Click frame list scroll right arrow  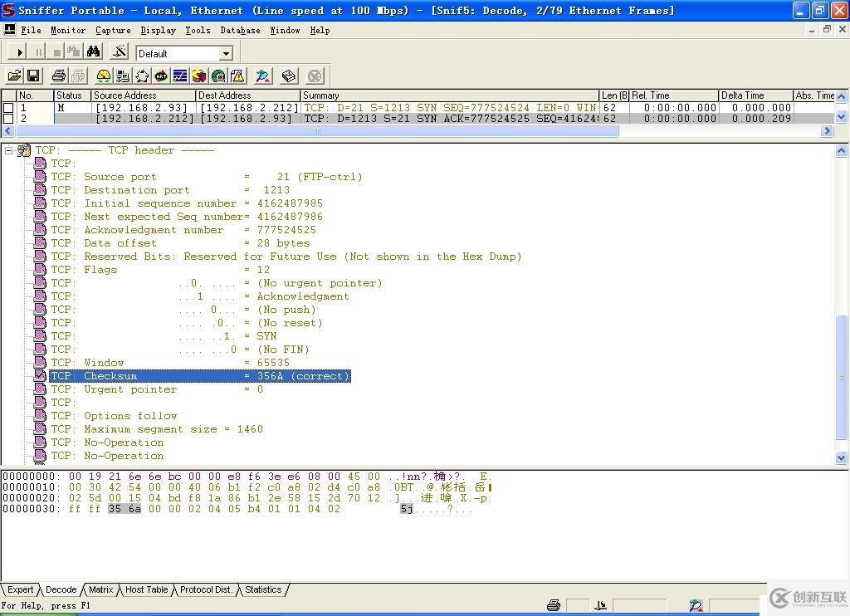[x=828, y=130]
